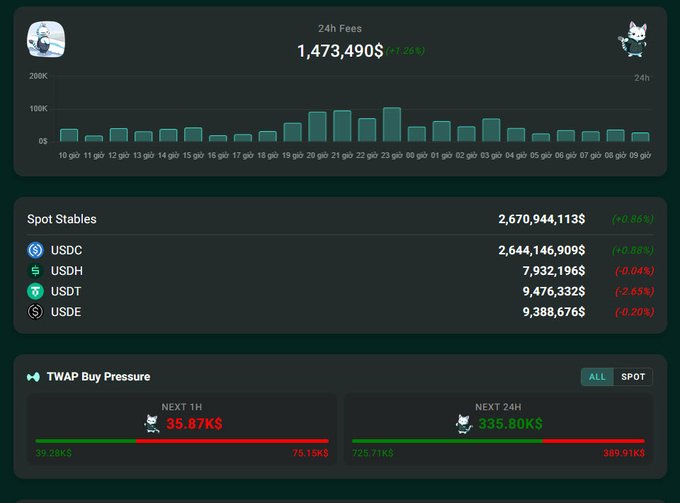Click the NEXT 24H pressure bar

(498, 441)
